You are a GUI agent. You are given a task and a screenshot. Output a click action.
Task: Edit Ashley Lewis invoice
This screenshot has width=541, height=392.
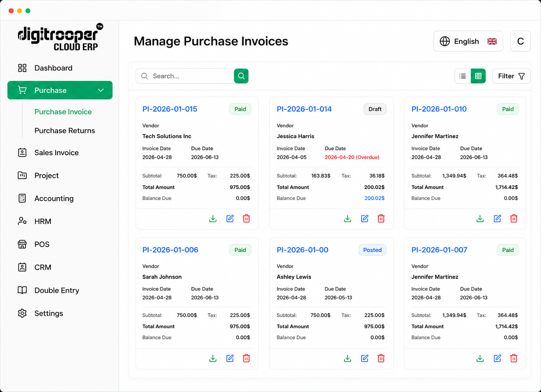click(x=365, y=358)
